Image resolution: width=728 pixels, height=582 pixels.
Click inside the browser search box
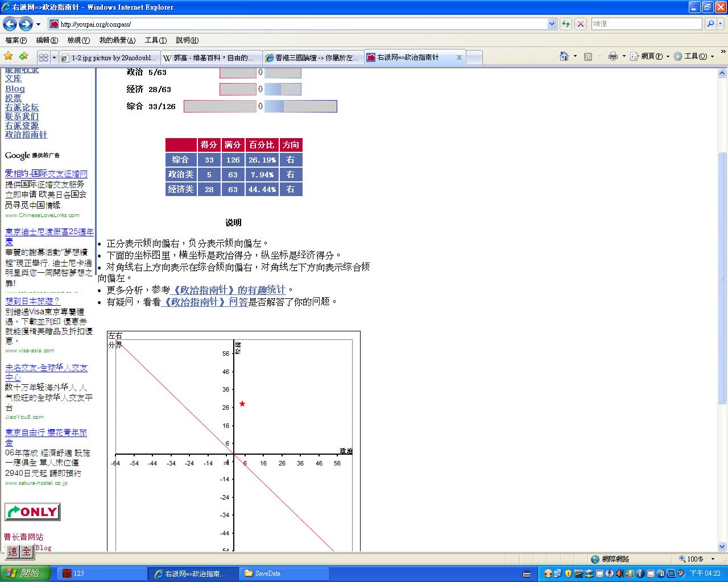click(646, 24)
